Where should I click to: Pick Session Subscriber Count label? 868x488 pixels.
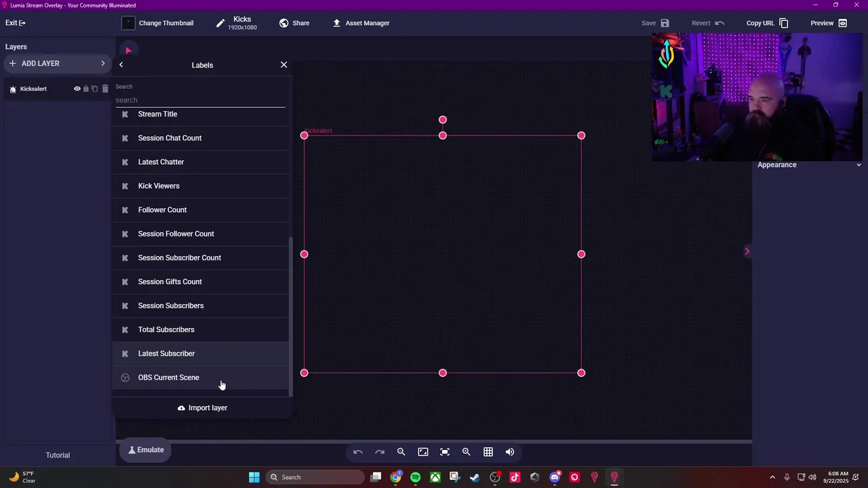201,258
